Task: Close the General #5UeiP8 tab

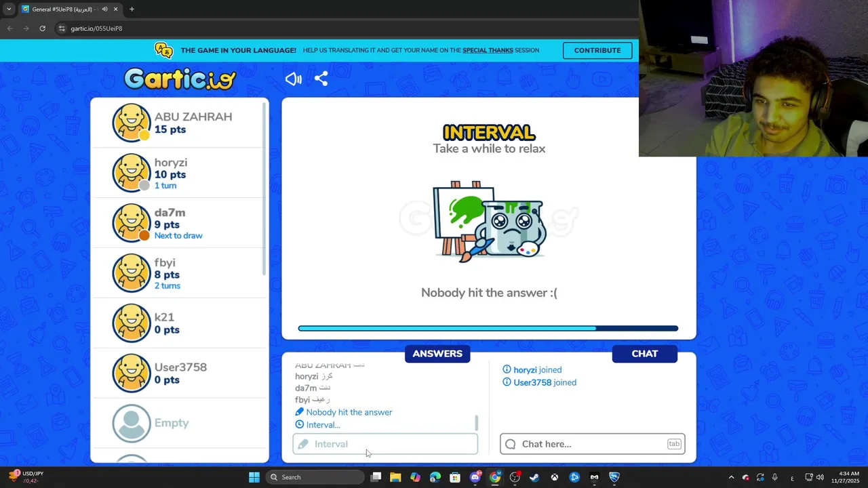Action: (x=115, y=9)
